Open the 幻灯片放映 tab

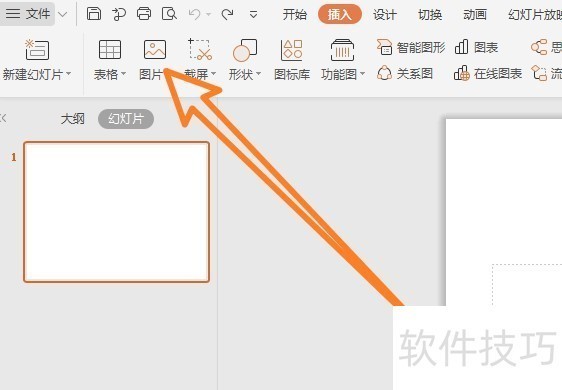tap(535, 15)
